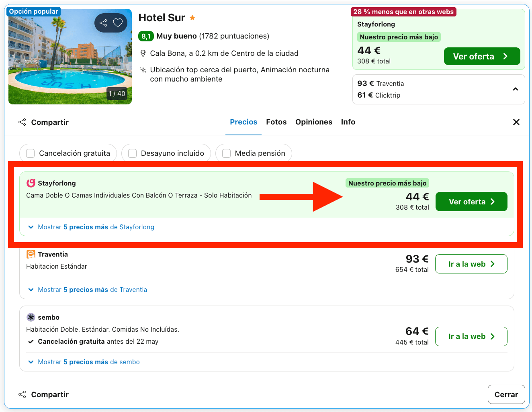Click Ver oferta in the Stayforlong row

(x=471, y=202)
